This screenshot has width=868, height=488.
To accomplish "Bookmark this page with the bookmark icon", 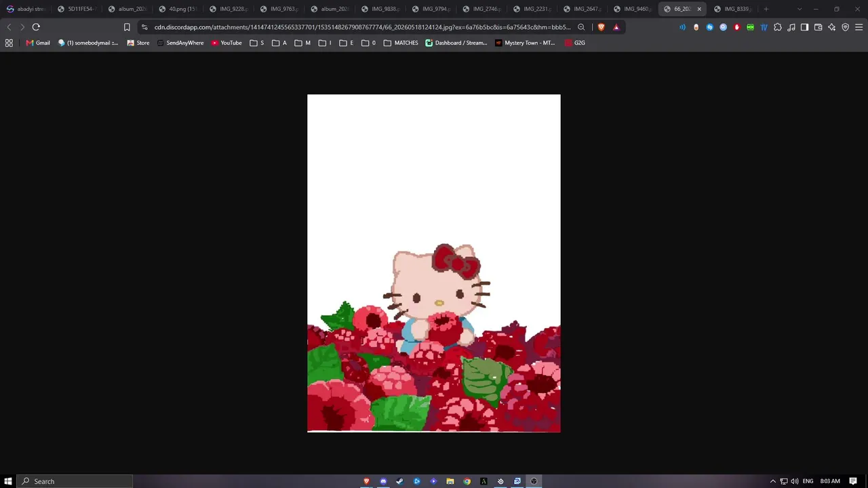I will tap(127, 27).
